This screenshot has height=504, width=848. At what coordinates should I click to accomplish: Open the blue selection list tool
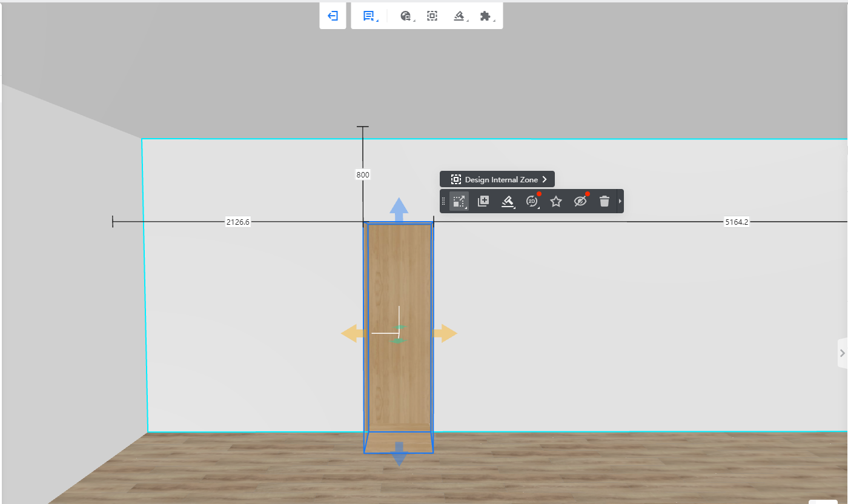click(368, 16)
